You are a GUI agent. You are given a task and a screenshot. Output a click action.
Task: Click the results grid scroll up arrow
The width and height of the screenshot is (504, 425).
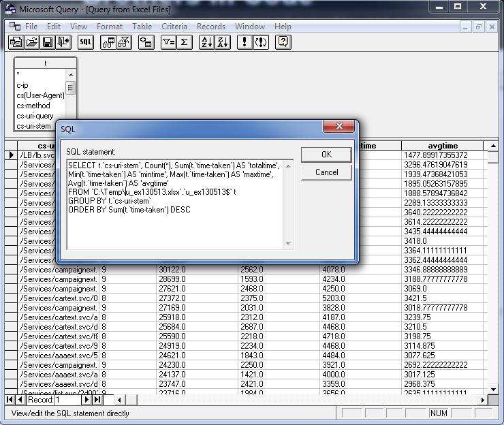click(493, 146)
